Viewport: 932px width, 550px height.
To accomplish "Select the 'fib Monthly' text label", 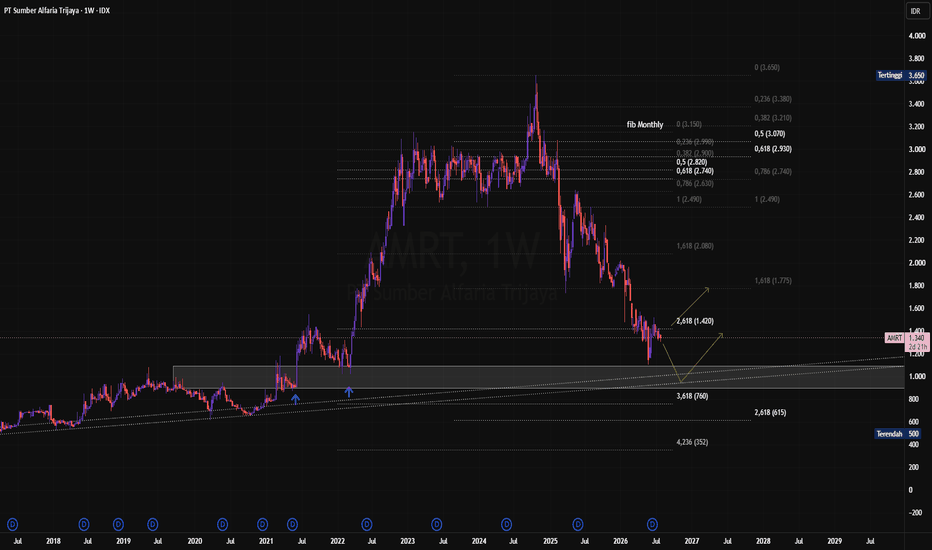I will pyautogui.click(x=645, y=124).
